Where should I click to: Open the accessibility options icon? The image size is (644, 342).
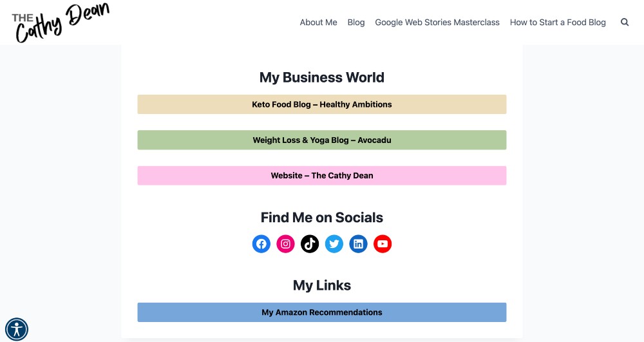17,329
